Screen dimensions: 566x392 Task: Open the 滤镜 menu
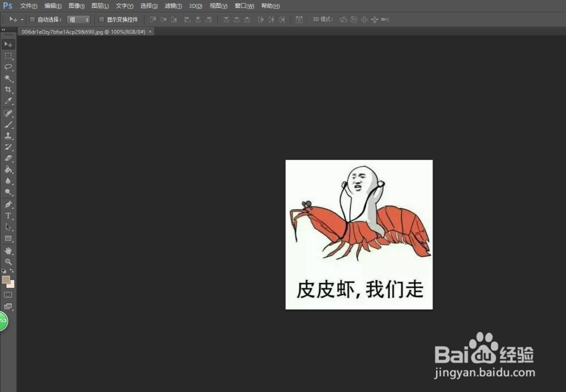coord(171,6)
